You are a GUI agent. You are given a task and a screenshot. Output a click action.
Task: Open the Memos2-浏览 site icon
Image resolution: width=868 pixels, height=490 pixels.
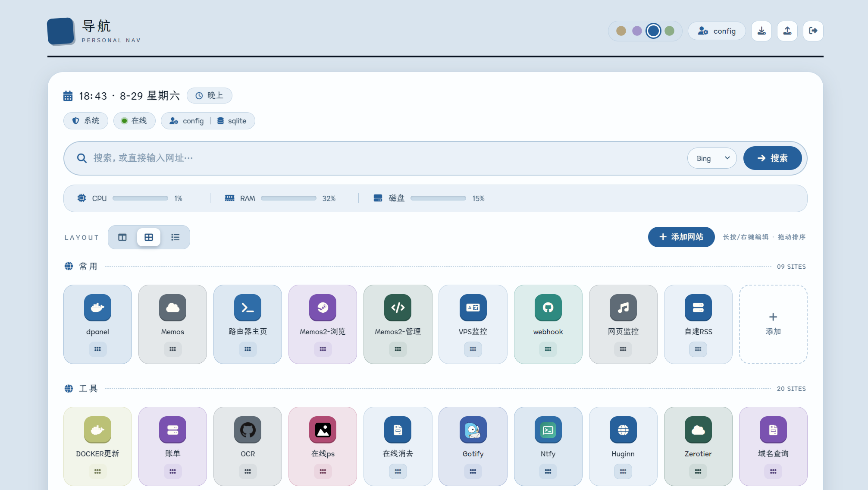(323, 308)
